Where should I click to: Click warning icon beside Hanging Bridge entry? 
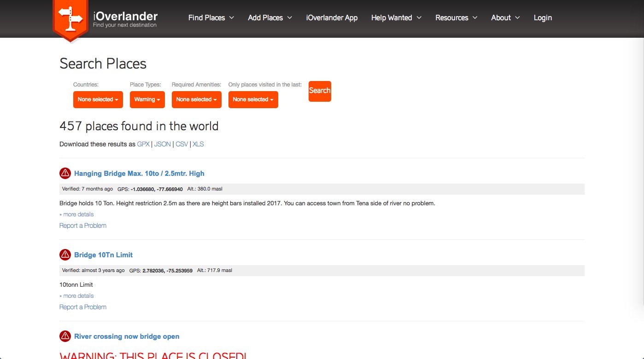65,174
